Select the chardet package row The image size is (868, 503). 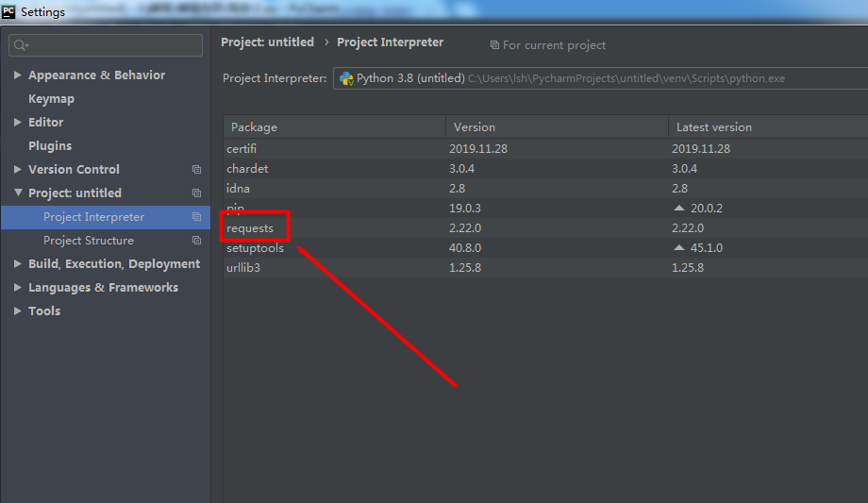pyautogui.click(x=545, y=168)
